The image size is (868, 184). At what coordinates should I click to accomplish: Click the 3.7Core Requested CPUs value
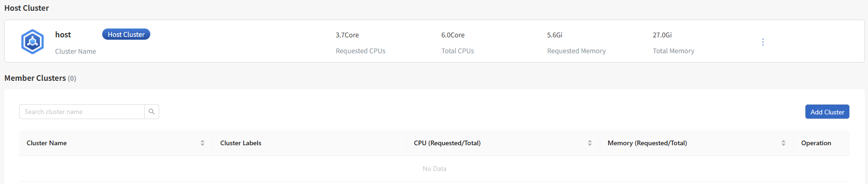(x=347, y=35)
